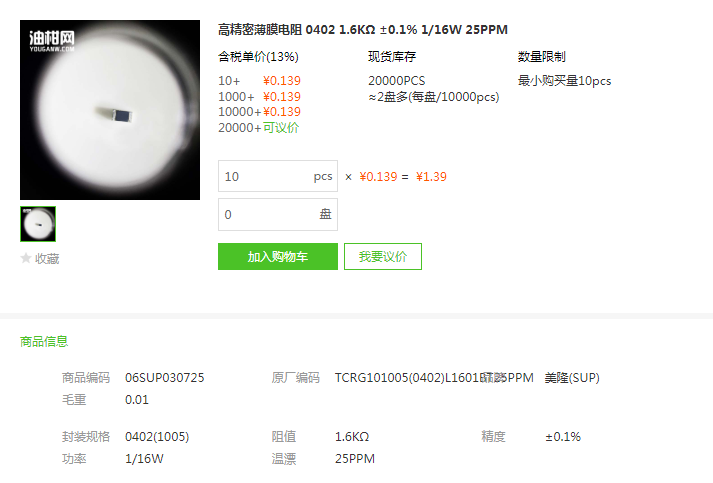This screenshot has height=483, width=713.
Task: Click the 我要议价 negotiate price button
Action: [x=383, y=257]
